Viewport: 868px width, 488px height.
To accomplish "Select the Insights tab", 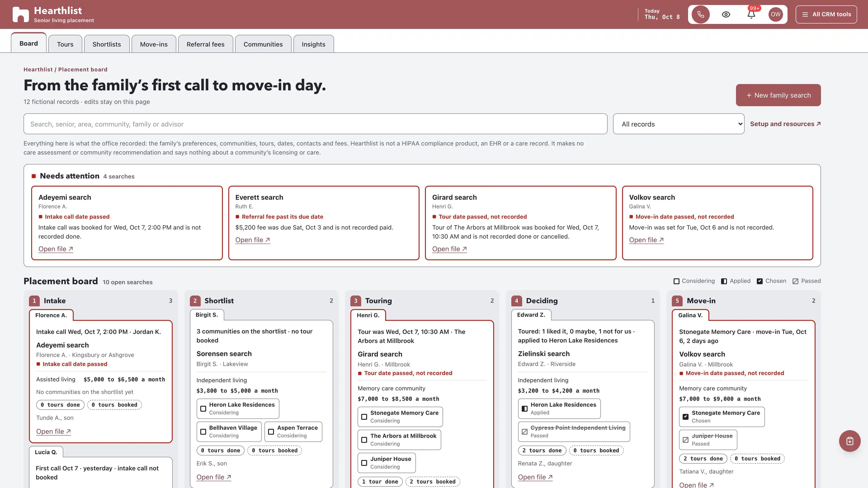I will click(313, 44).
